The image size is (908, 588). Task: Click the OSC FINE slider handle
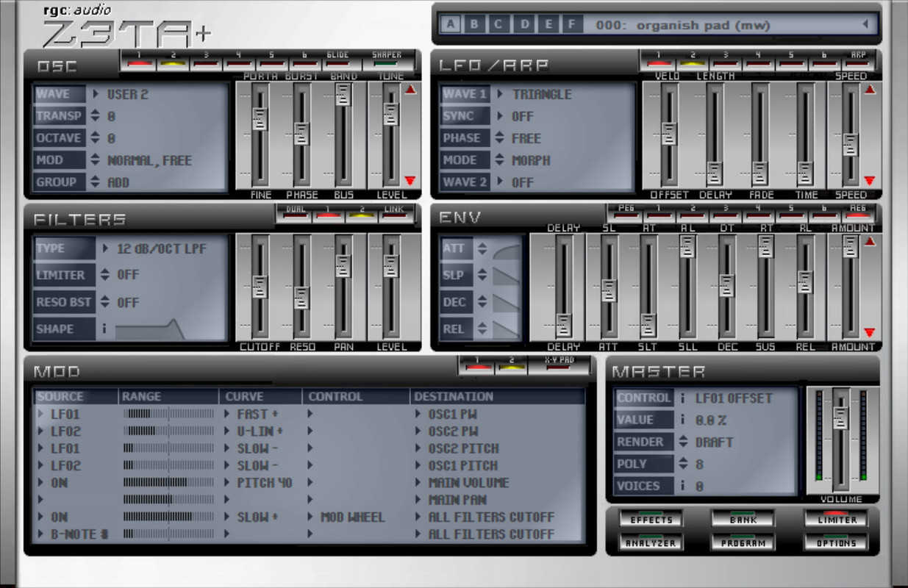coord(260,118)
